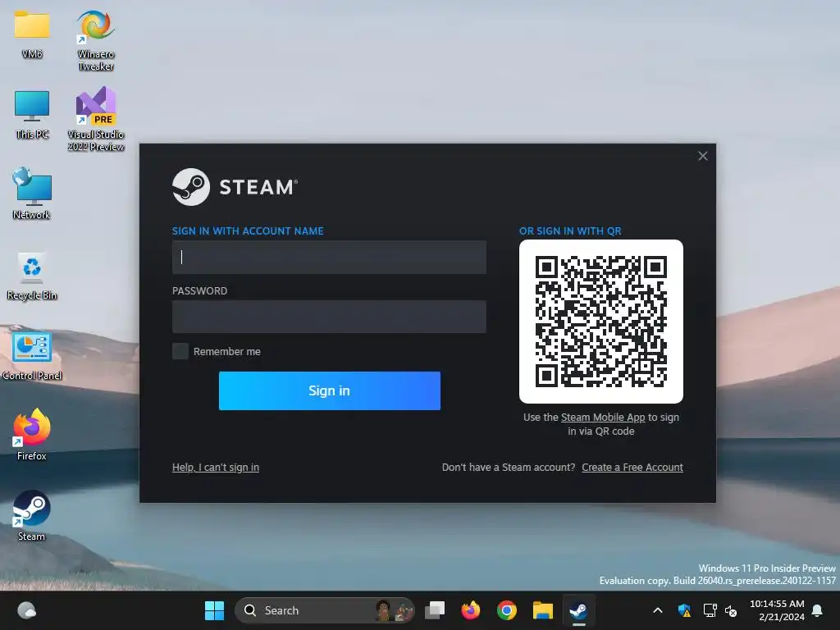The image size is (840, 630).
Task: Click the taskbar Search box
Action: [325, 610]
